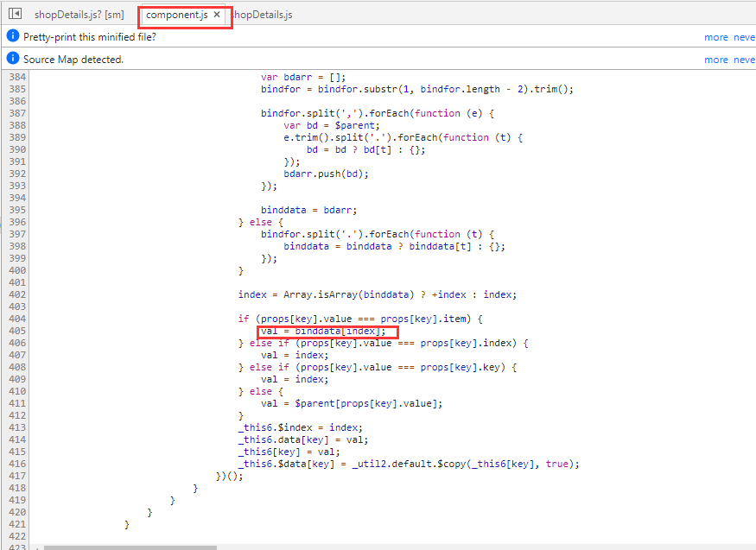Click 'val = $parent[props[key].value];' line
This screenshot has width=756, height=550.
(352, 403)
